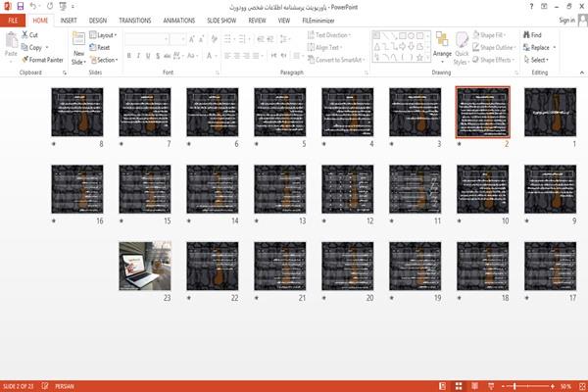The height and width of the screenshot is (392, 588).
Task: Click Text Direction button
Action: click(329, 35)
